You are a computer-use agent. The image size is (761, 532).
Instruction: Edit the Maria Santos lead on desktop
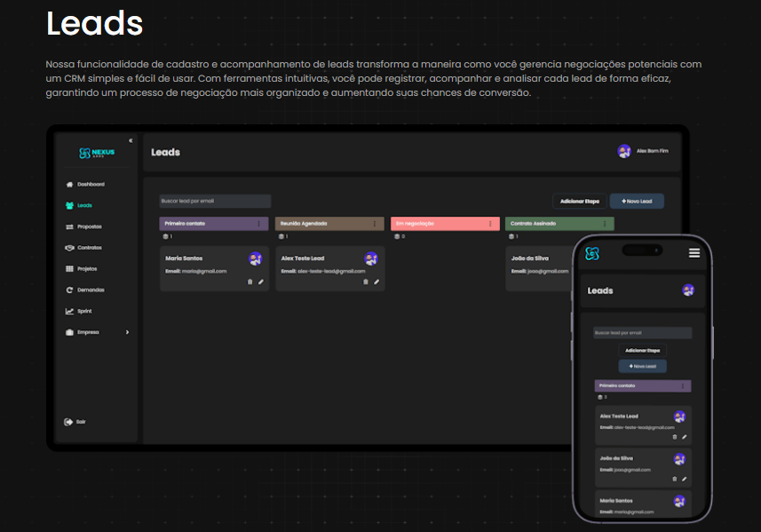point(261,282)
